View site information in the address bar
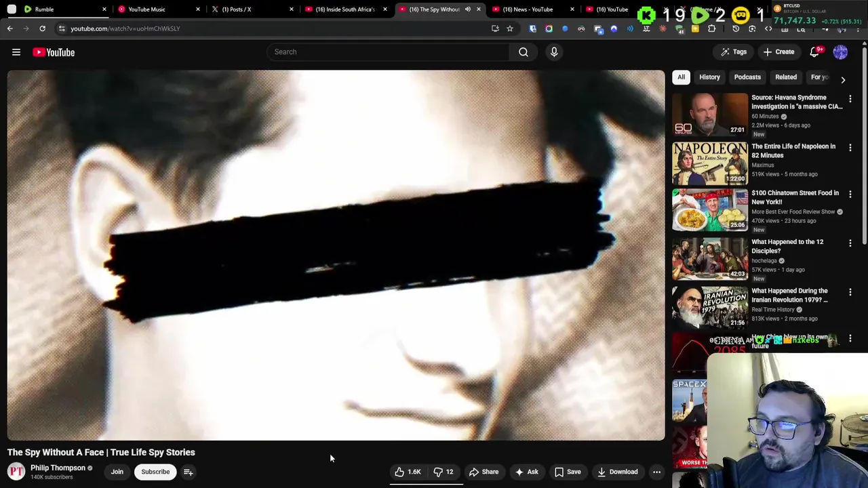The width and height of the screenshot is (868, 488). (x=62, y=28)
